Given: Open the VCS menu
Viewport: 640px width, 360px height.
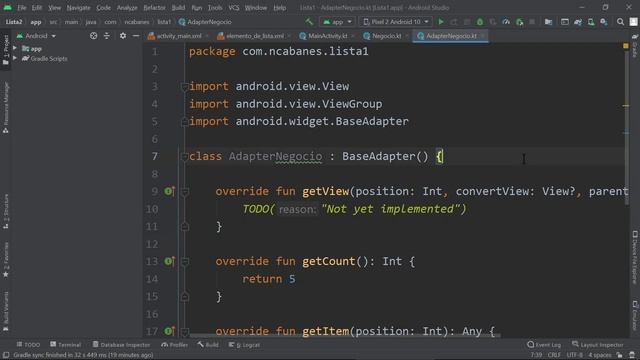Looking at the screenshot, I should pyautogui.click(x=234, y=7).
